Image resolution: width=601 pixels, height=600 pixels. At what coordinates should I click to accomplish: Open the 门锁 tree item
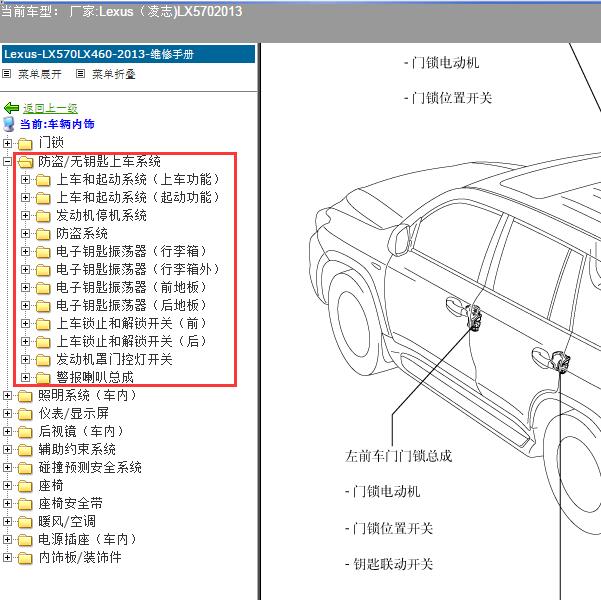pyautogui.click(x=51, y=143)
